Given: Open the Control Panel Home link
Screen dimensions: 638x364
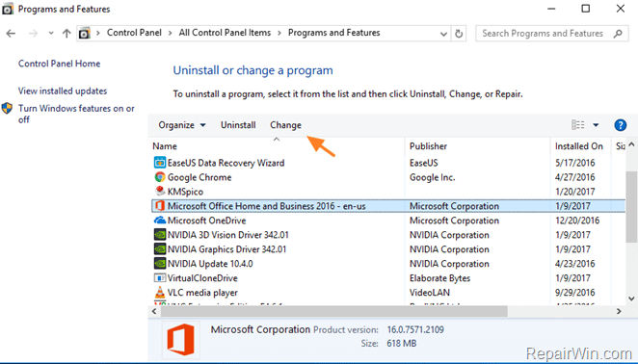Looking at the screenshot, I should click(x=59, y=64).
